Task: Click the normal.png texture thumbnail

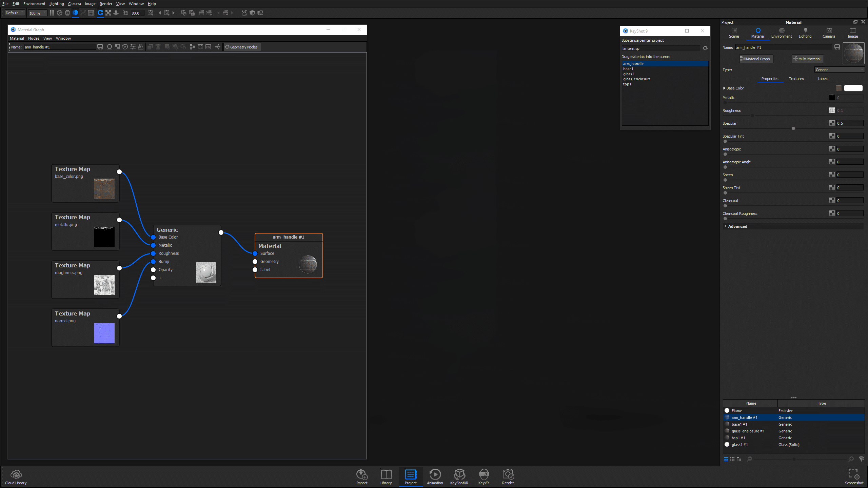Action: click(x=104, y=333)
